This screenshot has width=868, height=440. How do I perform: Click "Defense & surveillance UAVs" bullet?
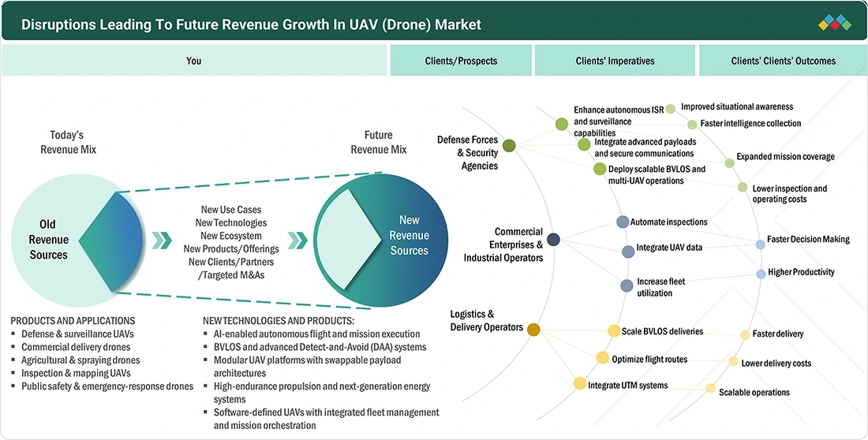77,334
